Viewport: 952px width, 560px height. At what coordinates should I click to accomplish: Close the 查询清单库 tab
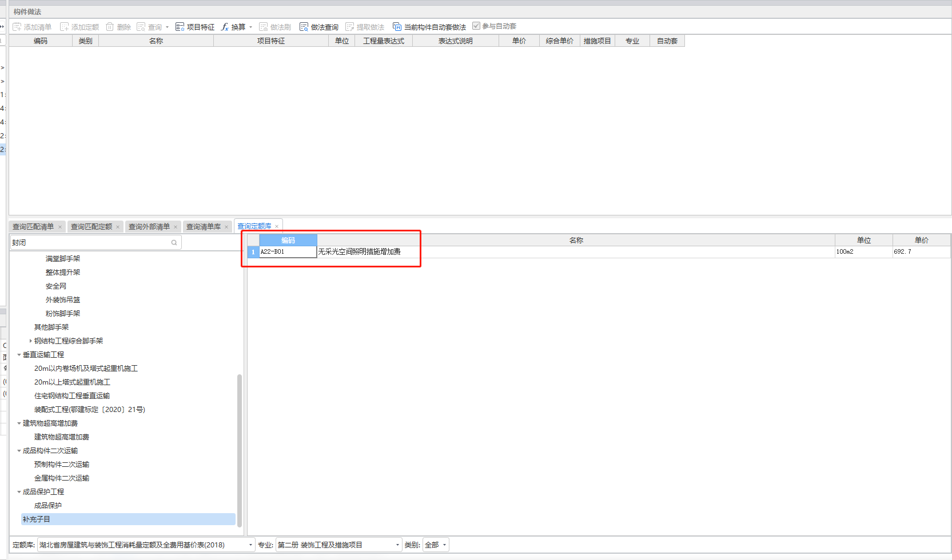coord(226,227)
